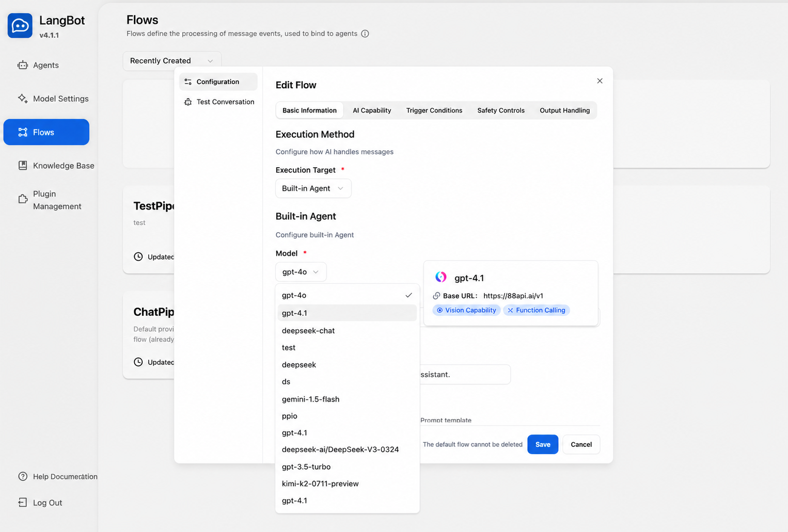Click the Configuration sliders icon
The width and height of the screenshot is (788, 532).
(188, 82)
